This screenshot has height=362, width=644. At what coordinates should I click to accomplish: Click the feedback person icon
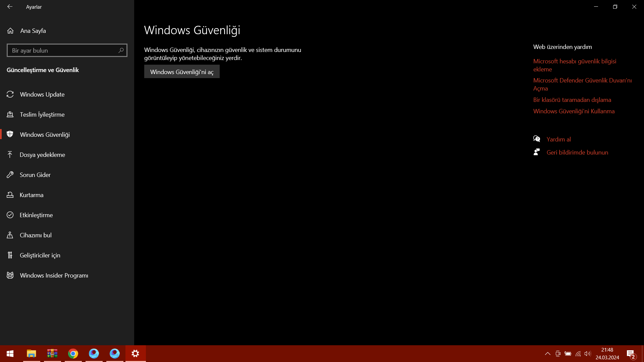[537, 152]
